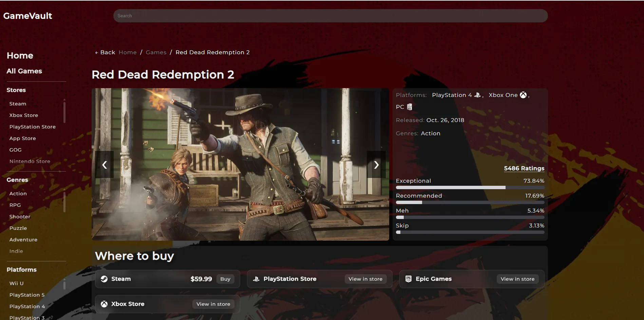This screenshot has width=644, height=320.
Task: Click the Meh rating bar
Action: (x=470, y=217)
